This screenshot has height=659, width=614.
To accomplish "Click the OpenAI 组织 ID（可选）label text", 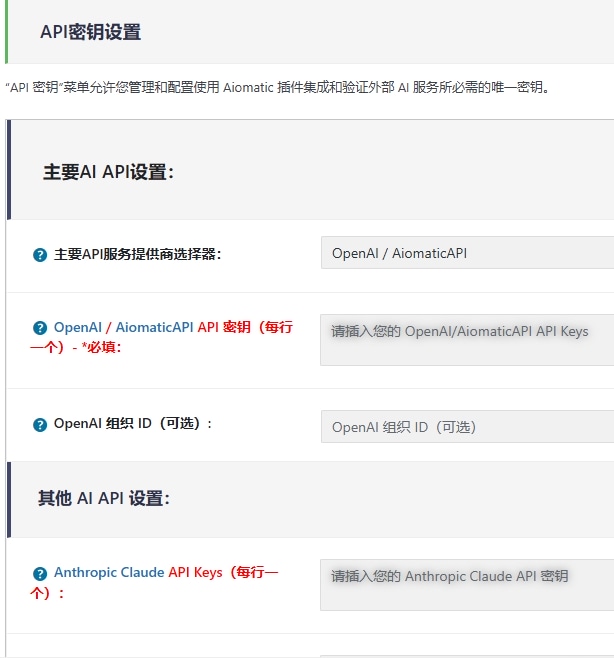I will 133,423.
